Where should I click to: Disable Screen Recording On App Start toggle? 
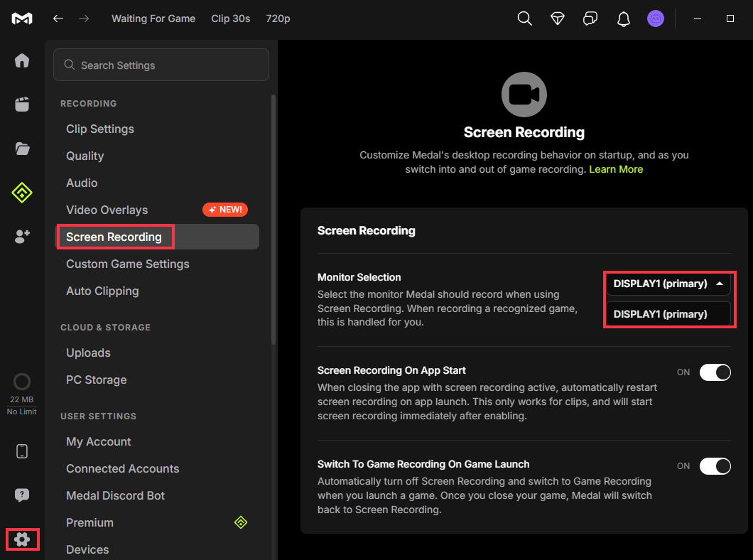click(715, 372)
